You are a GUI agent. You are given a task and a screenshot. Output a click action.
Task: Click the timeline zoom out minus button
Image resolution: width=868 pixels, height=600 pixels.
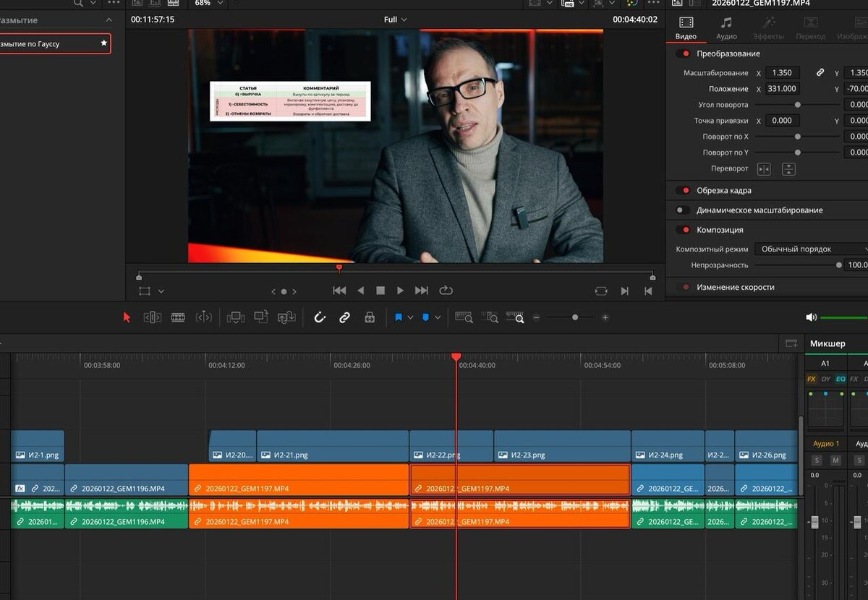click(x=537, y=317)
